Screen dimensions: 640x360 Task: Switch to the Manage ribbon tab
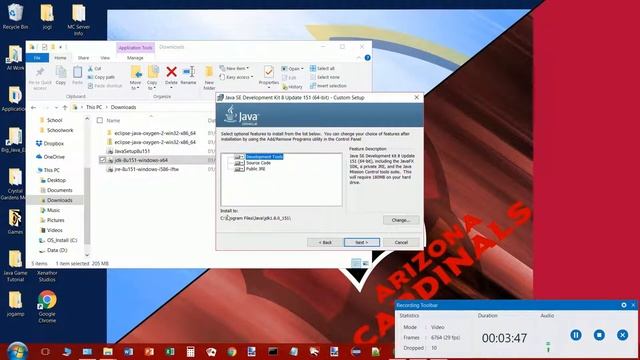(x=135, y=58)
